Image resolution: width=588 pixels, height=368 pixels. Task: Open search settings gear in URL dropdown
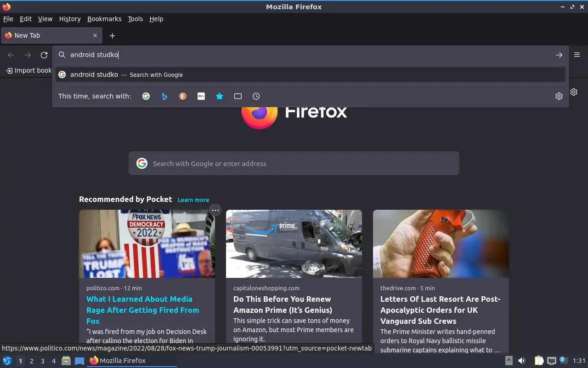[559, 96]
